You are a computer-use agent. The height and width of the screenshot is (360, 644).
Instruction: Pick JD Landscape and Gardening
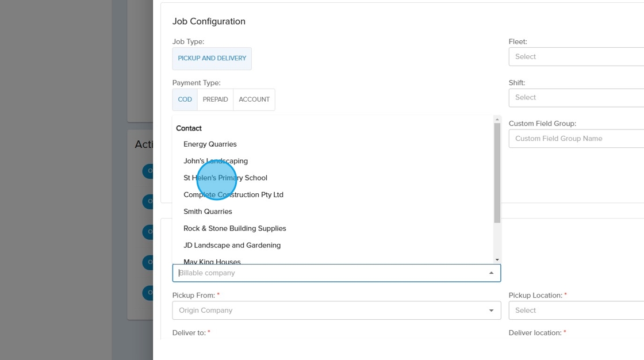(232, 246)
